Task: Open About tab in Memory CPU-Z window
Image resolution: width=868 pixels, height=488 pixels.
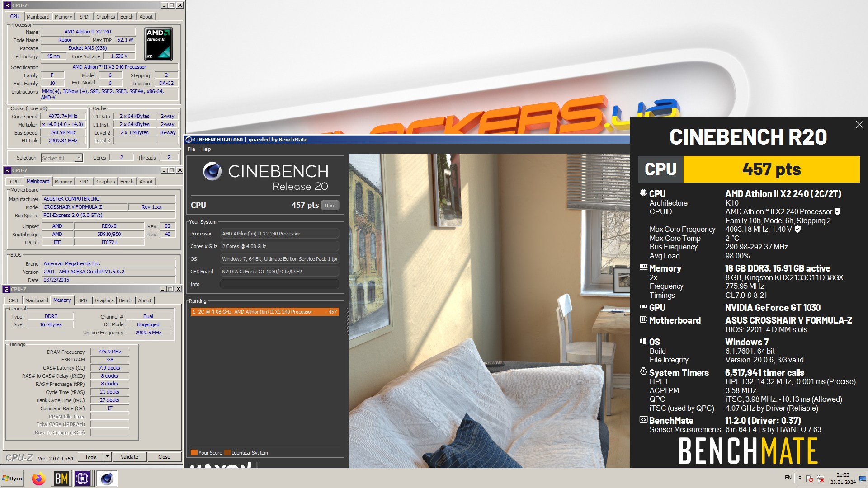Action: tap(145, 300)
